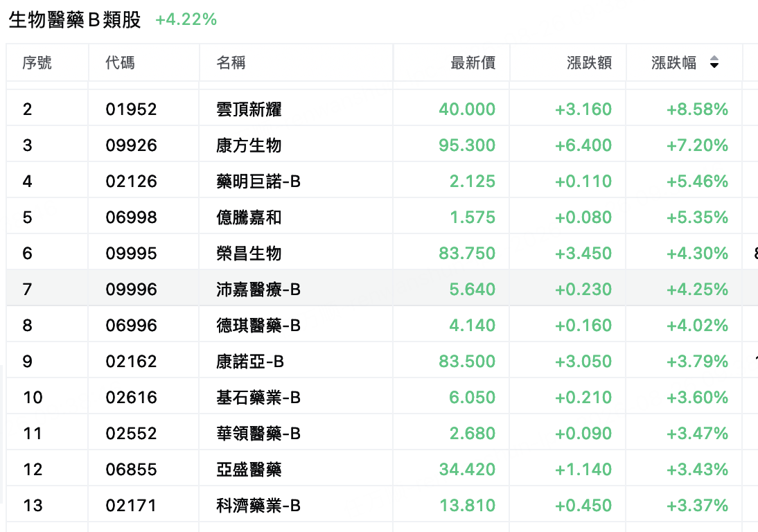This screenshot has height=532, width=758.
Task: Click latest price 13.810
Action: point(467,506)
